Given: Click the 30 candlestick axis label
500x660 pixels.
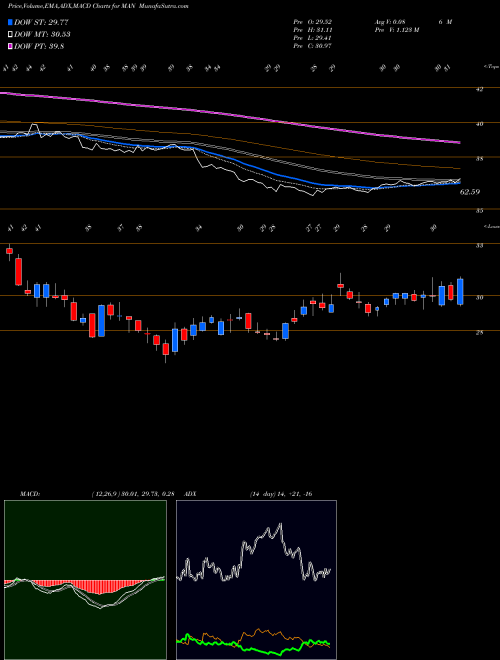Looking at the screenshot, I should click(x=479, y=298).
